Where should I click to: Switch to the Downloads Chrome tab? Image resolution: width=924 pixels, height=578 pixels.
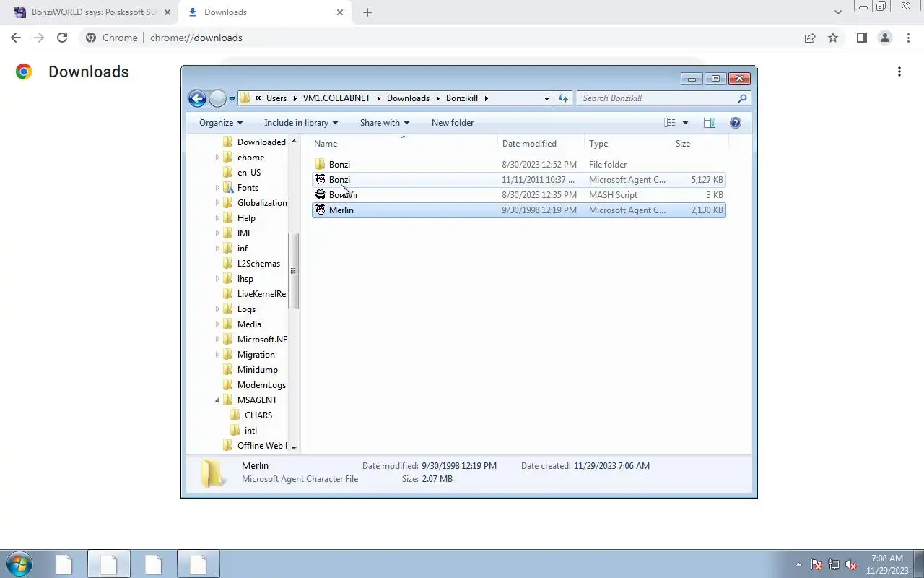pos(263,12)
